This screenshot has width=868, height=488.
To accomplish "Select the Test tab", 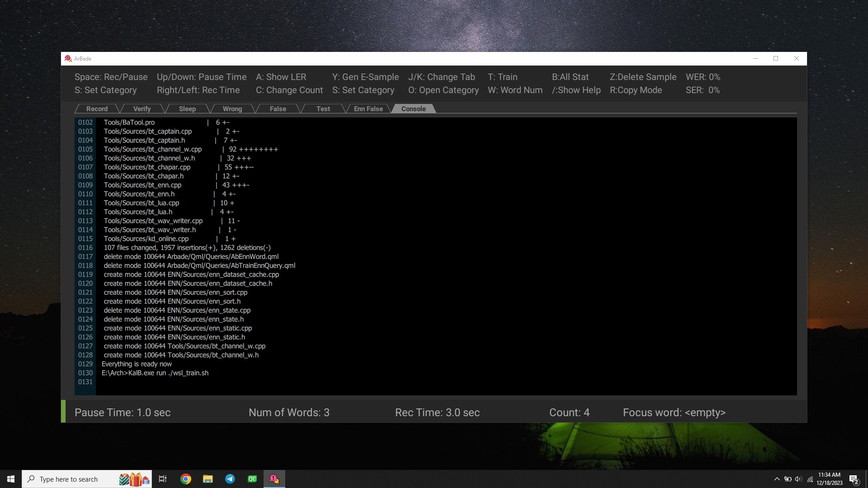I will click(x=323, y=109).
